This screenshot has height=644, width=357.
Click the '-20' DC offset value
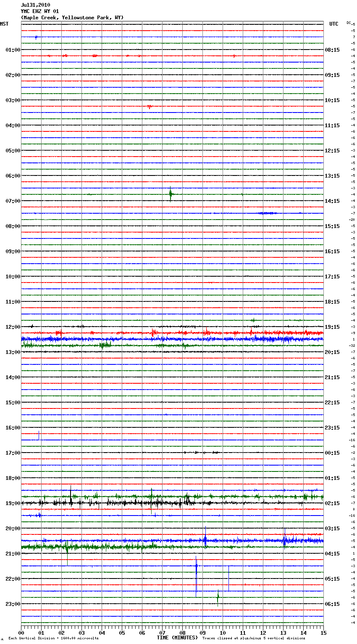coord(352,220)
